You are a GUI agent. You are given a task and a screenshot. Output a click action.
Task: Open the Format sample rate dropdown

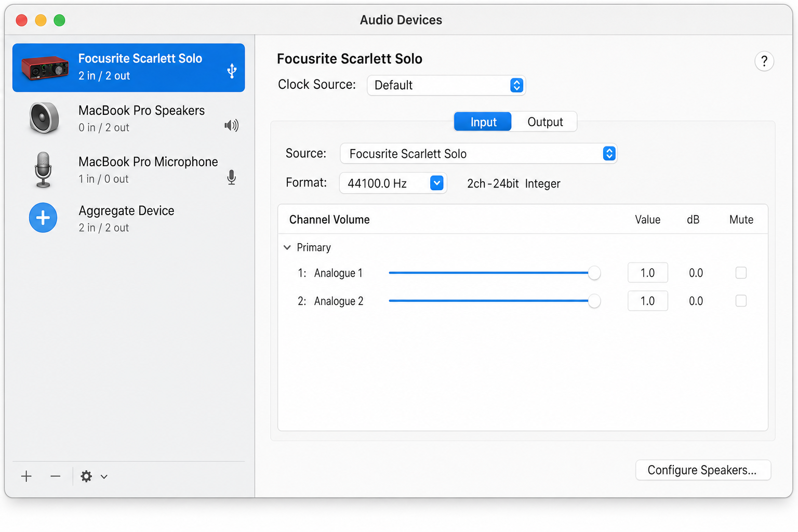point(393,183)
